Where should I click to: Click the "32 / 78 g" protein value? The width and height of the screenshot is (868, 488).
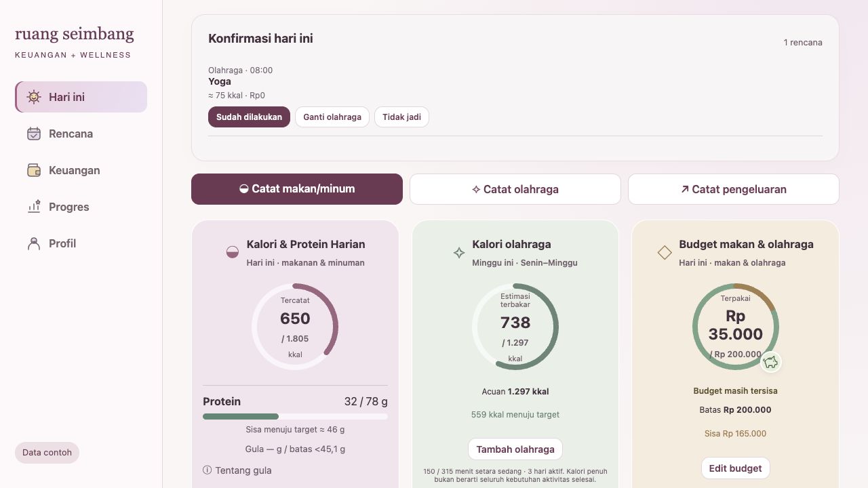click(x=366, y=402)
